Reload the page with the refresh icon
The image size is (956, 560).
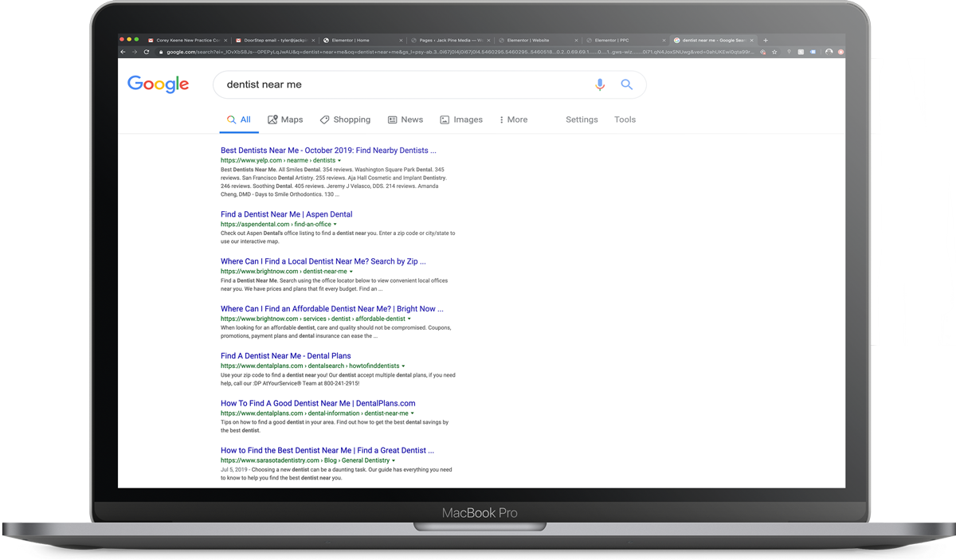(147, 52)
